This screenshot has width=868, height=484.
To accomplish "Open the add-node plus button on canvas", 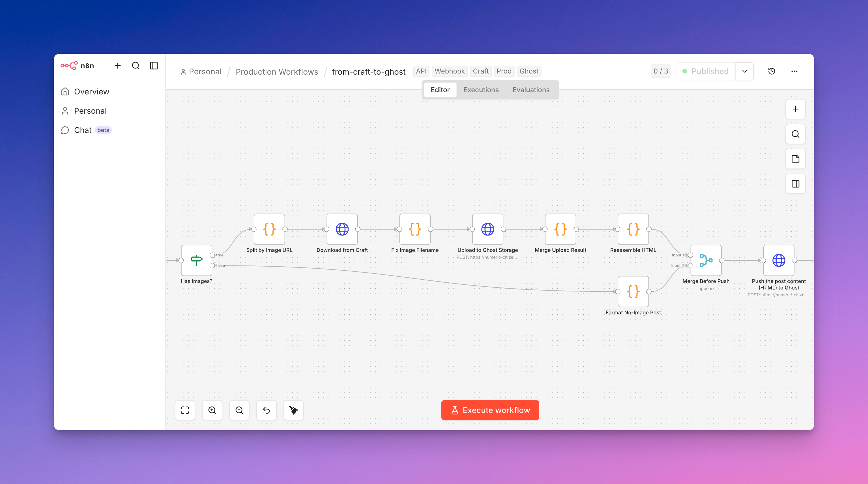I will (x=795, y=109).
